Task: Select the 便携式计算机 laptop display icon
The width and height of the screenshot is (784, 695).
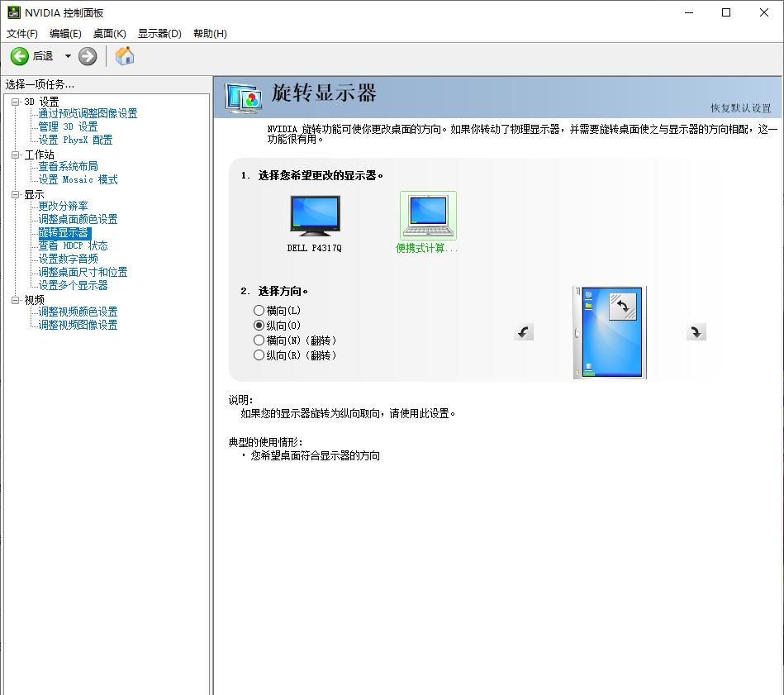Action: (427, 213)
